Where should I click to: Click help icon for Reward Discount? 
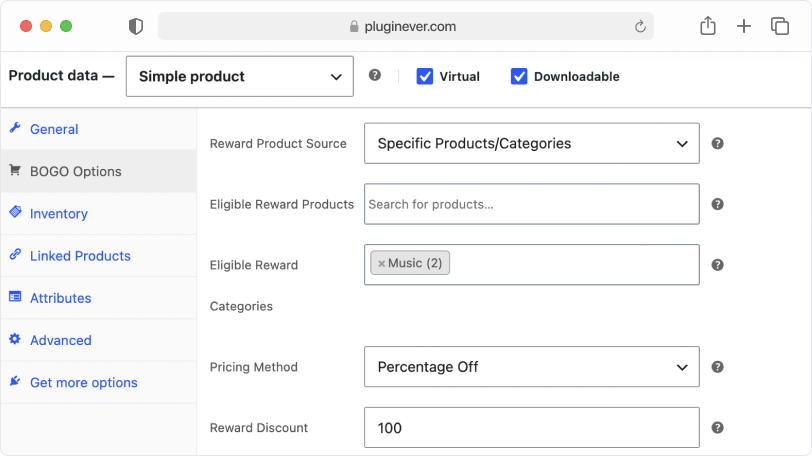pos(717,428)
